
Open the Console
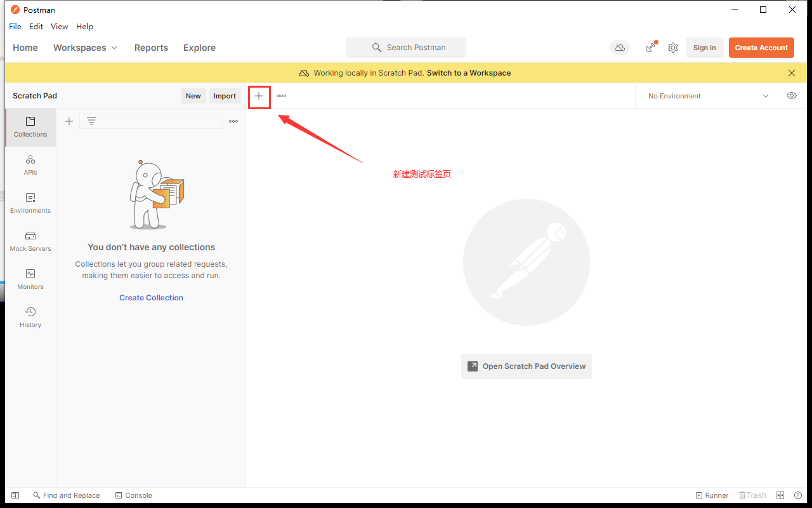click(133, 495)
